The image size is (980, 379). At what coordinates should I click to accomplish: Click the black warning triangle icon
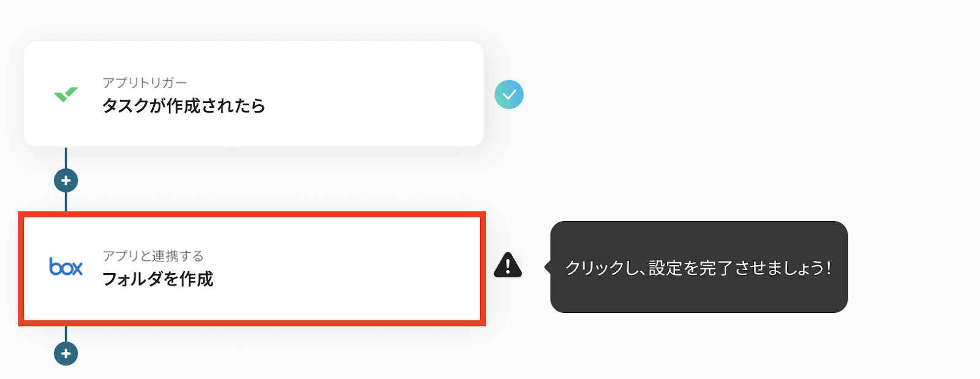click(508, 265)
